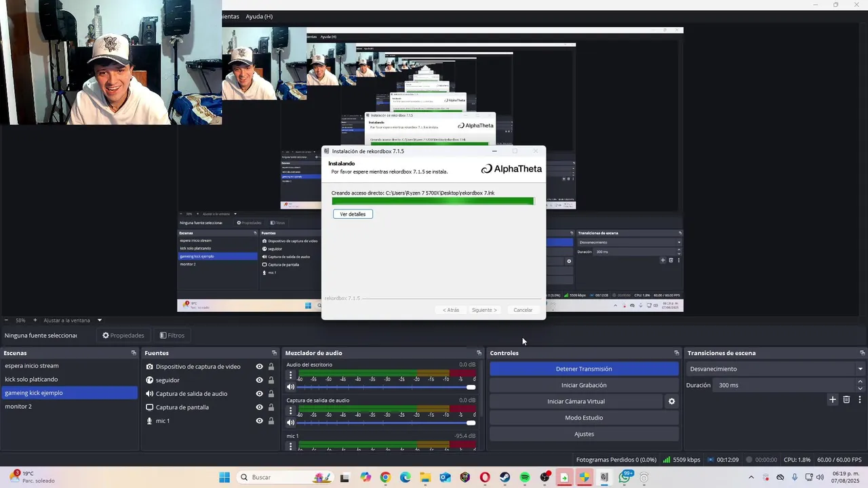Open the Desvanecimiento transition dropdown
This screenshot has height=488, width=868.
[776, 369]
